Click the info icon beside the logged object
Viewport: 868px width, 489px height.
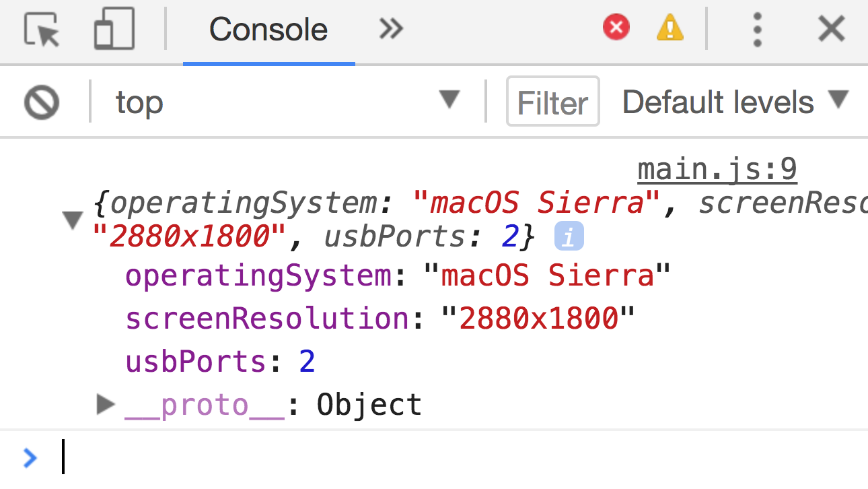pos(567,235)
